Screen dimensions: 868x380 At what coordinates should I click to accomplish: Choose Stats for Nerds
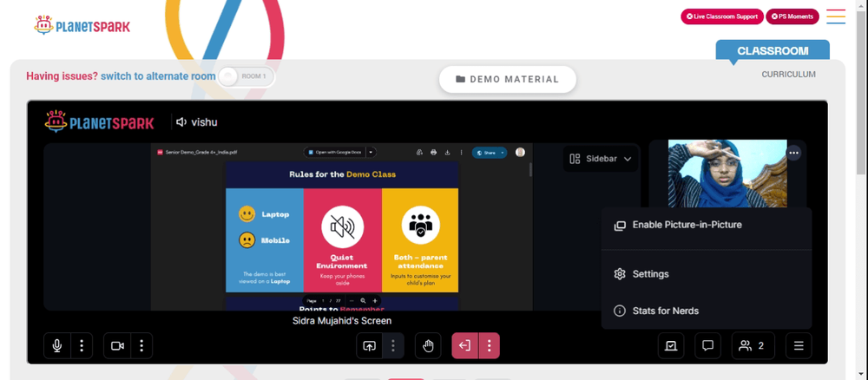point(707,311)
